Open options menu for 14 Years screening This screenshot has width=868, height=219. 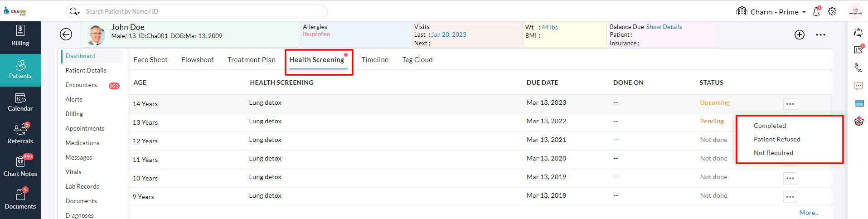coord(790,104)
